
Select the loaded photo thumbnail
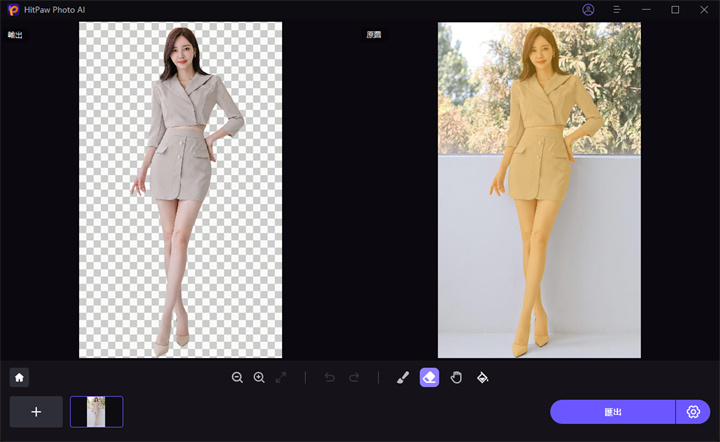pyautogui.click(x=97, y=412)
